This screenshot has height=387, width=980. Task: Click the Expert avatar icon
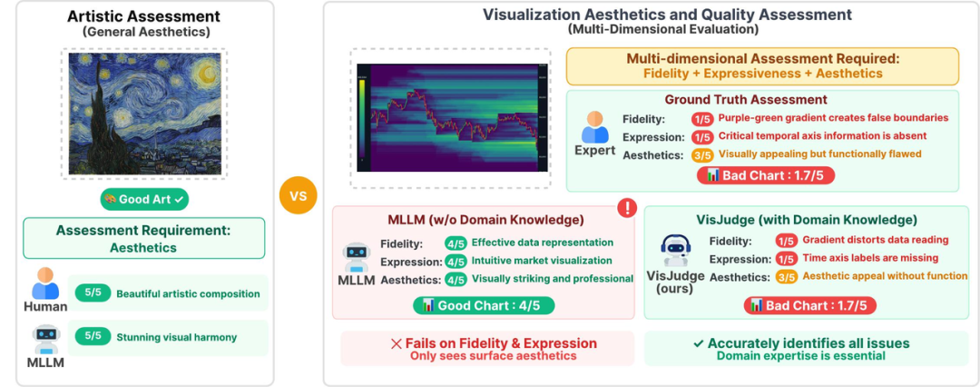[x=593, y=126]
